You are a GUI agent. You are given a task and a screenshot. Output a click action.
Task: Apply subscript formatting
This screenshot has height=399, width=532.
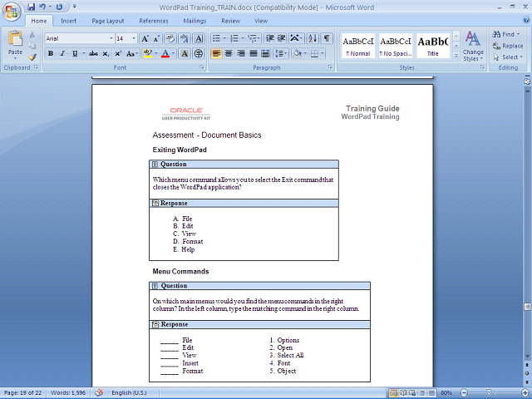[x=106, y=53]
